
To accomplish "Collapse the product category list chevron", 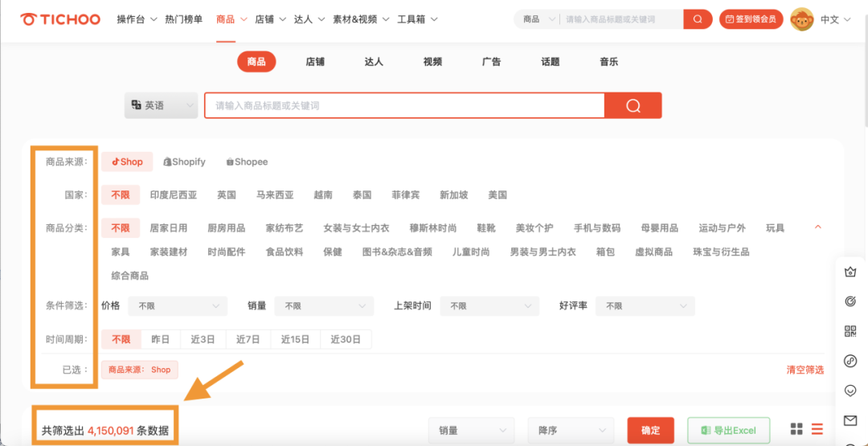I will coord(818,227).
